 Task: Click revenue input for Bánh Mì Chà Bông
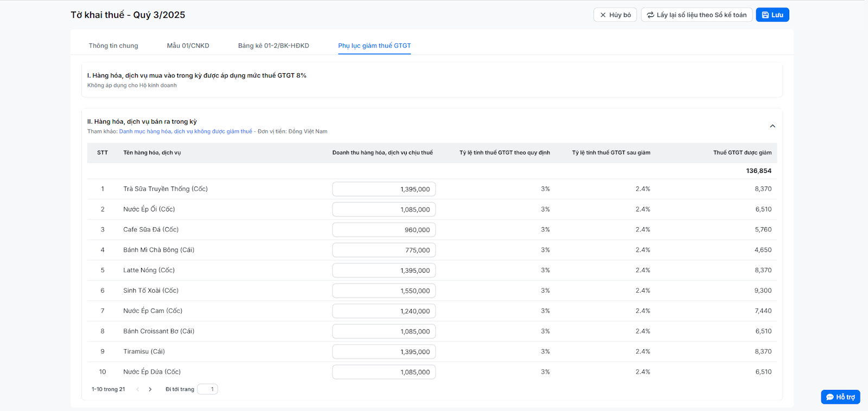click(384, 250)
